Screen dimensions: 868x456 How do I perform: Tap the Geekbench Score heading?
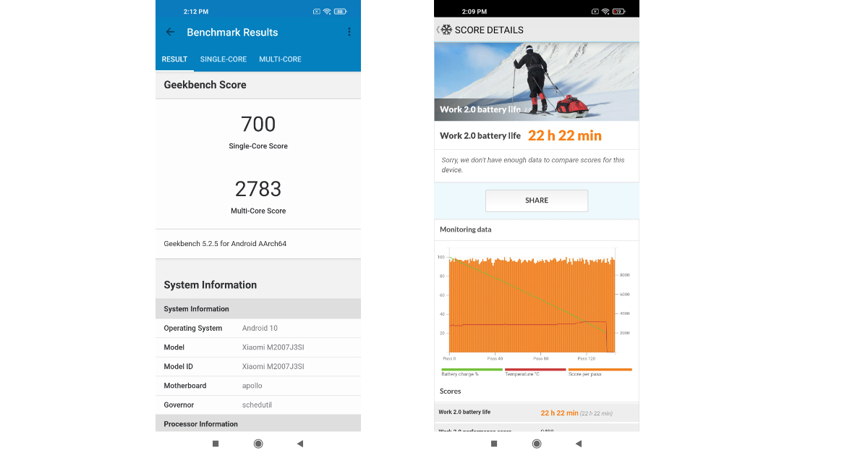[x=205, y=85]
